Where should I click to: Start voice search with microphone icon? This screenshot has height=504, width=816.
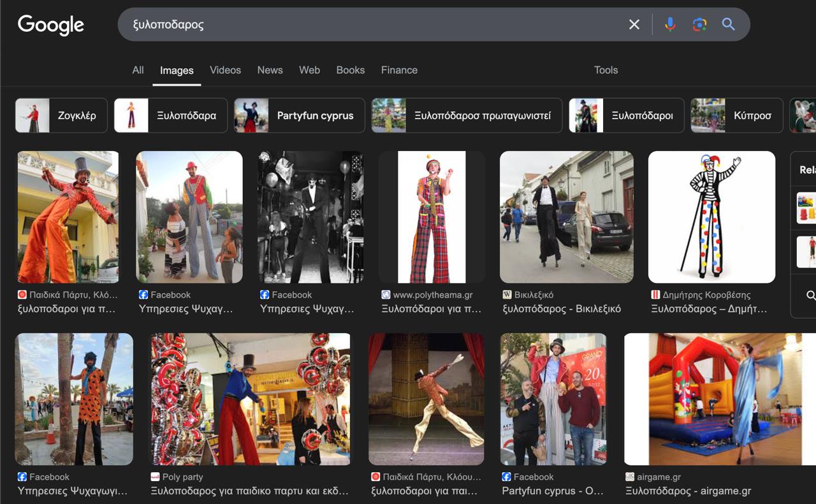(x=669, y=24)
